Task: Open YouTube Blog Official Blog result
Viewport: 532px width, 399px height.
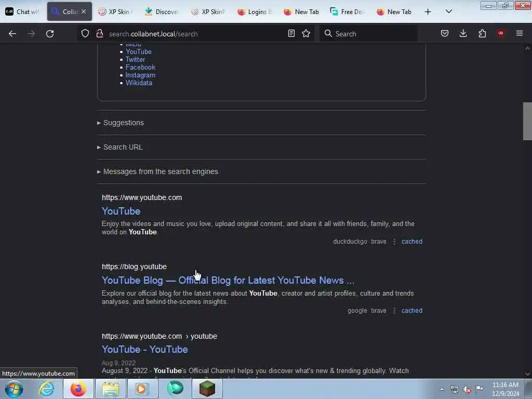Action: click(228, 280)
